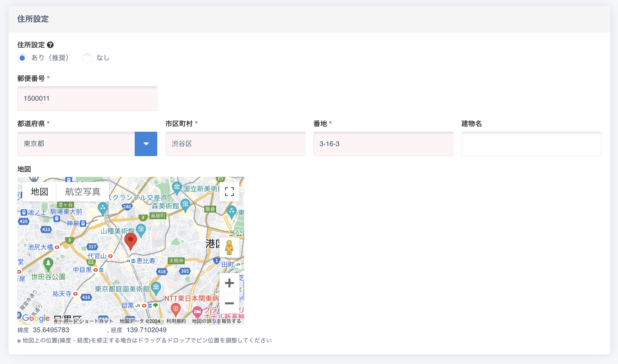Viewport: 618px width, 364px height.
Task: Click the empty 建物名 input field
Action: pyautogui.click(x=531, y=144)
